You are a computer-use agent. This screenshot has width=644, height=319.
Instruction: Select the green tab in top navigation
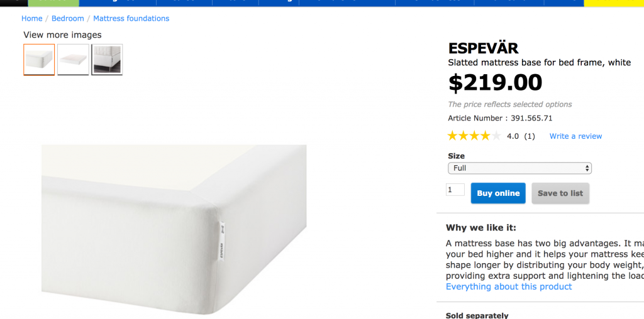pyautogui.click(x=53, y=3)
